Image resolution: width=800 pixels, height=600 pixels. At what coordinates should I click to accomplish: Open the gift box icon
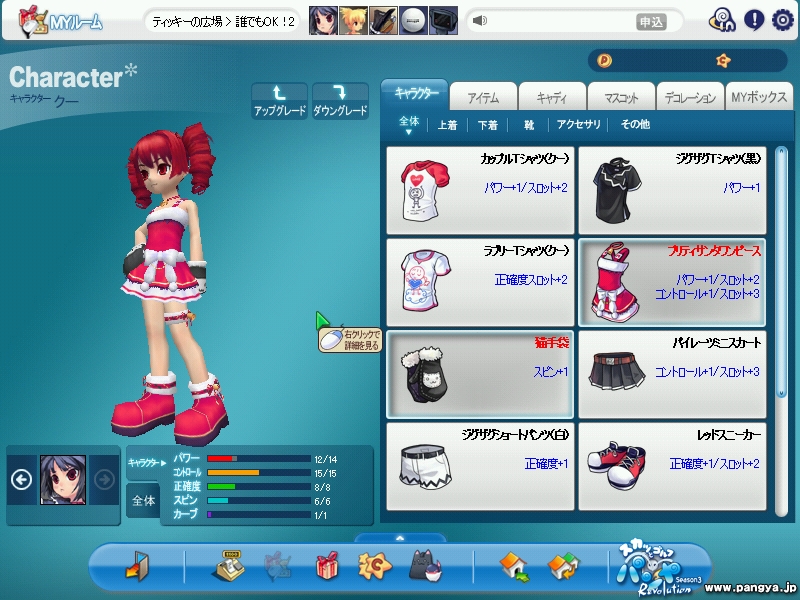tap(327, 565)
